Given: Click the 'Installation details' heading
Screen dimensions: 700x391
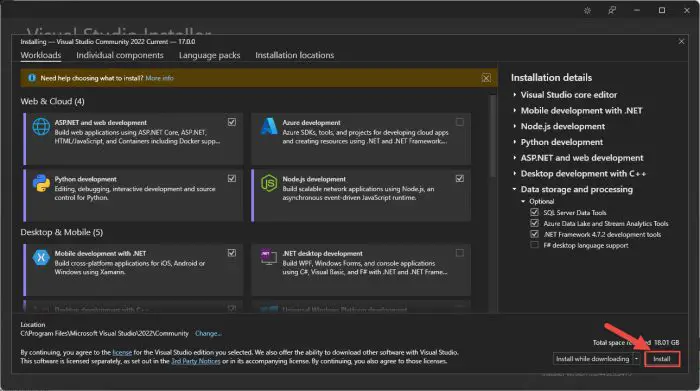Looking at the screenshot, I should (551, 78).
